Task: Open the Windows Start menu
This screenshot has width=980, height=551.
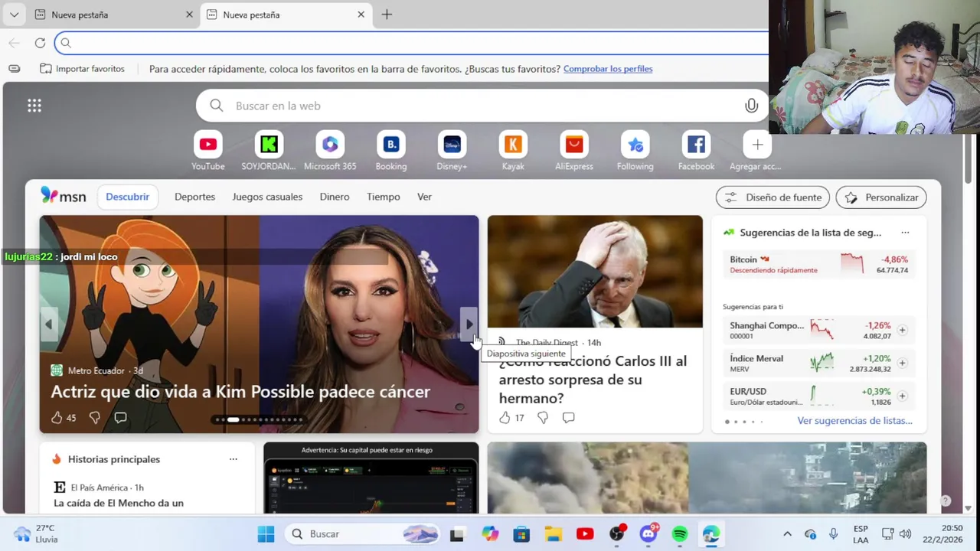Action: coord(266,534)
